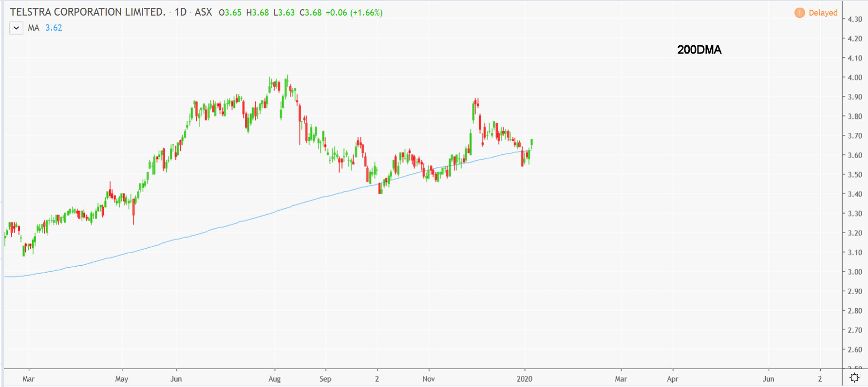The image size is (868, 387).
Task: Click the 3.50 price axis label
Action: pyautogui.click(x=855, y=174)
